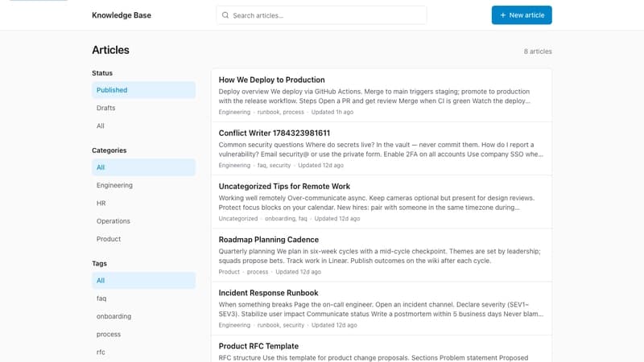Click the Tags section heading
Viewport: 644px width, 362px height.
click(x=99, y=264)
